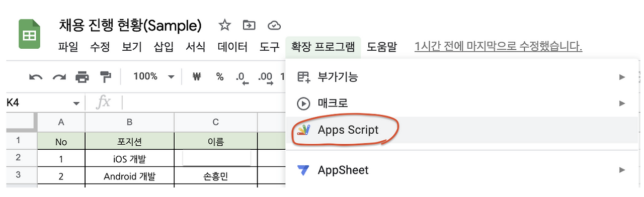Check the cloud save status icon

click(274, 25)
